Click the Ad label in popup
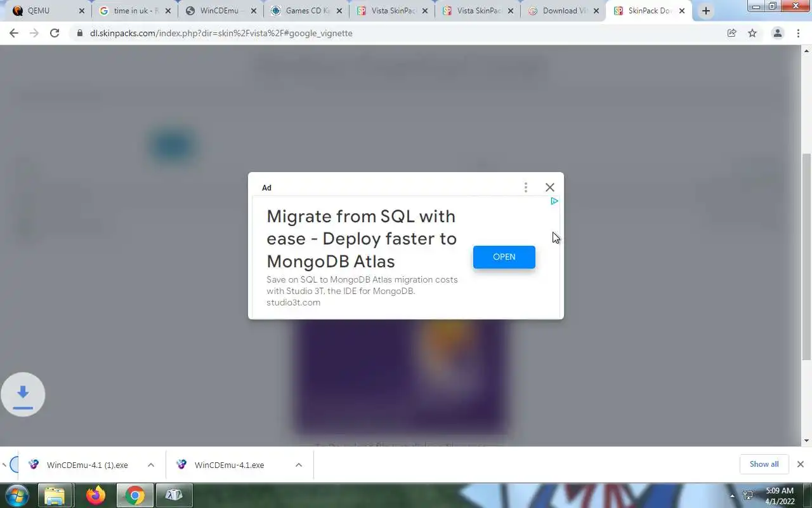The image size is (812, 508). [266, 188]
